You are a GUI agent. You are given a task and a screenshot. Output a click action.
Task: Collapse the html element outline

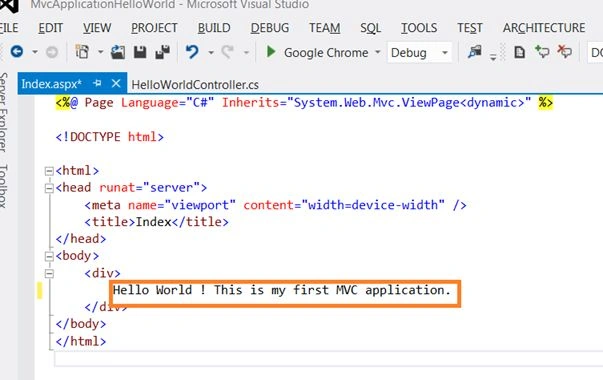(49, 171)
